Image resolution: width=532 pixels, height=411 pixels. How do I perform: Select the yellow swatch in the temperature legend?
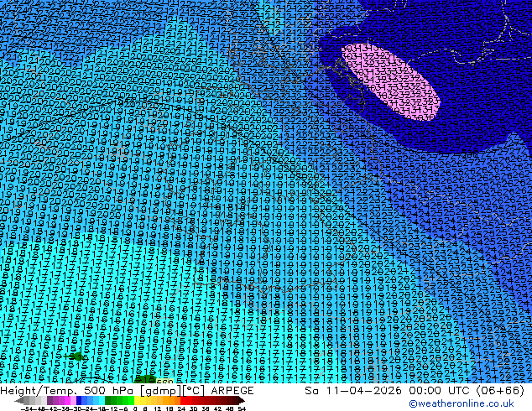pyautogui.click(x=137, y=400)
